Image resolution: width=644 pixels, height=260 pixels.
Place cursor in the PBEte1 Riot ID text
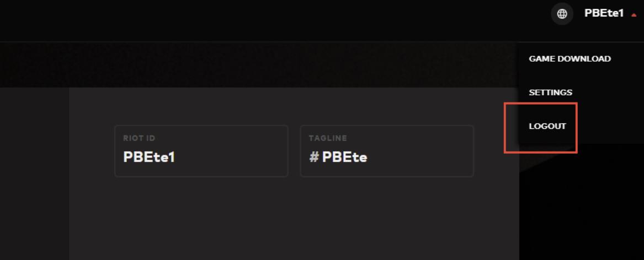(149, 158)
